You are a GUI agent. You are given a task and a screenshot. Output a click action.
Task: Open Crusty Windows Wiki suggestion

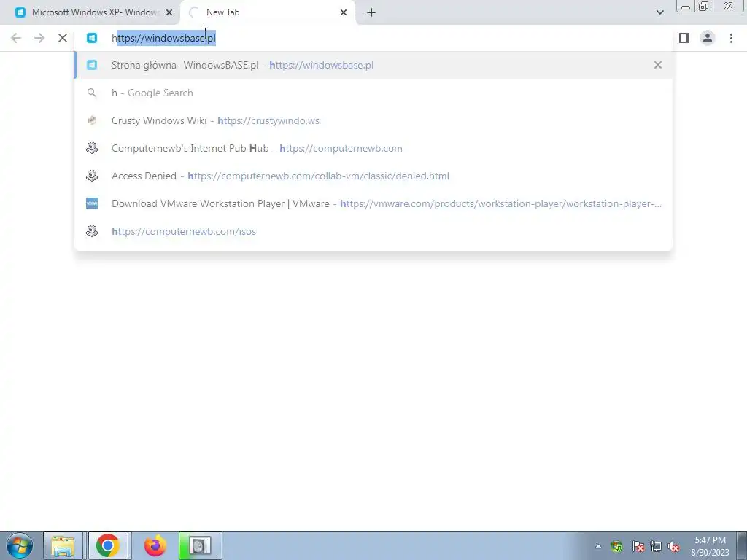click(373, 120)
